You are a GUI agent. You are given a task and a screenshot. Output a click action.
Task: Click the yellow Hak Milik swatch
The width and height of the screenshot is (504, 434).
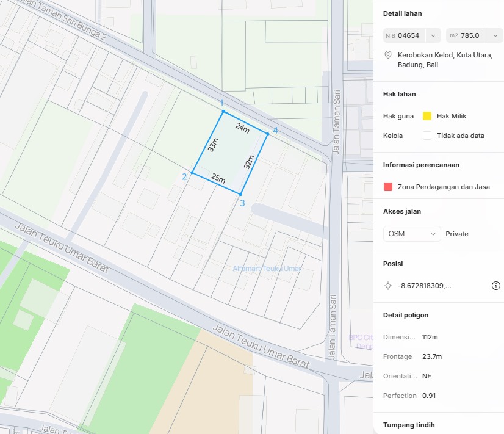[x=427, y=116]
